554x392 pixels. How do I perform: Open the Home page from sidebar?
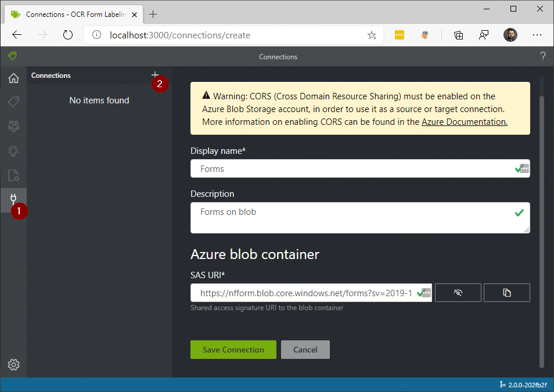tap(13, 78)
